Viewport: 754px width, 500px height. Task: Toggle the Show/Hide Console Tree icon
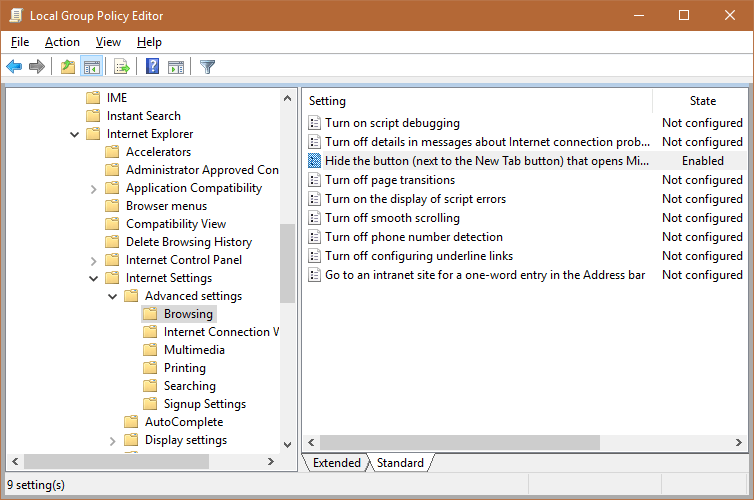(91, 67)
